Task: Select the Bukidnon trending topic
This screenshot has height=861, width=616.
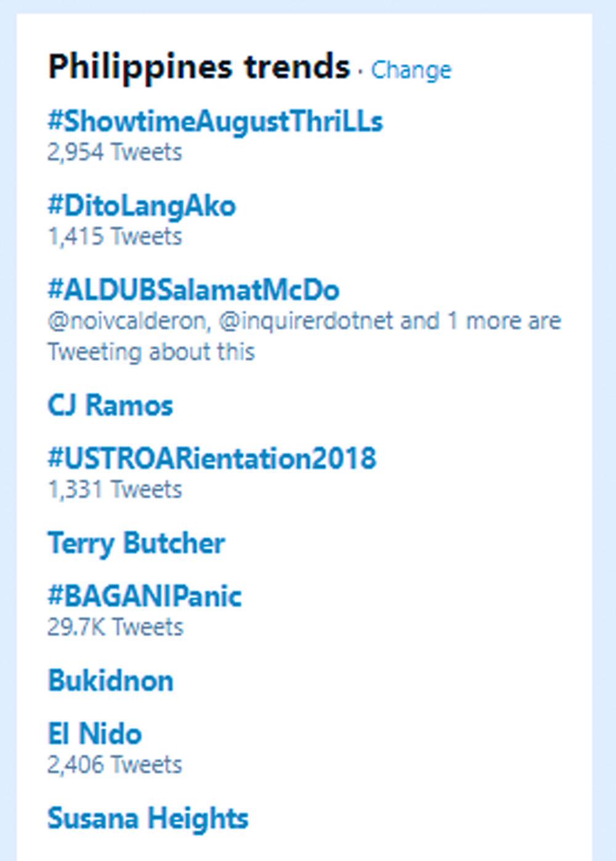Action: pos(111,681)
